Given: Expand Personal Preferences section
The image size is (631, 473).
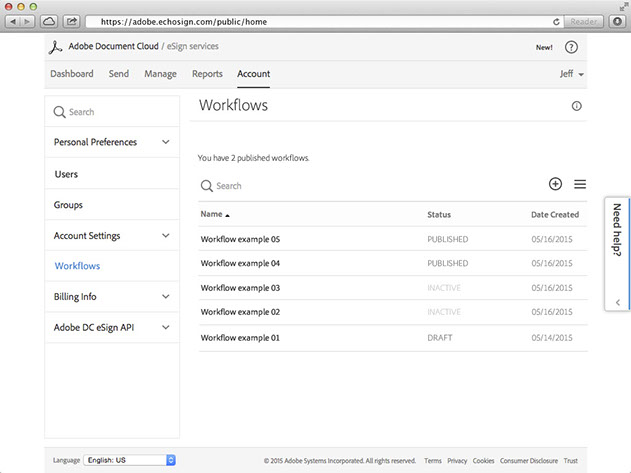Looking at the screenshot, I should pyautogui.click(x=165, y=142).
